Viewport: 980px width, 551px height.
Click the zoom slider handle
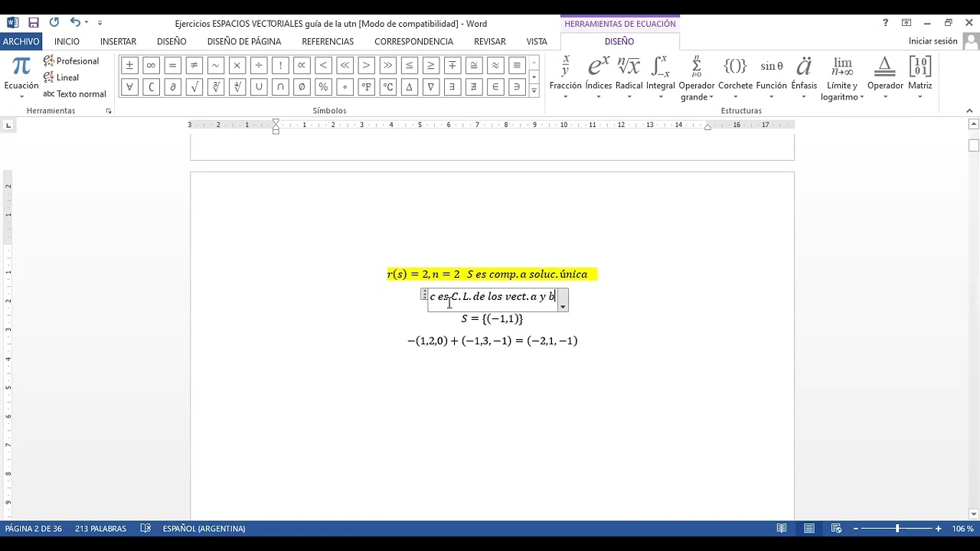pos(897,529)
